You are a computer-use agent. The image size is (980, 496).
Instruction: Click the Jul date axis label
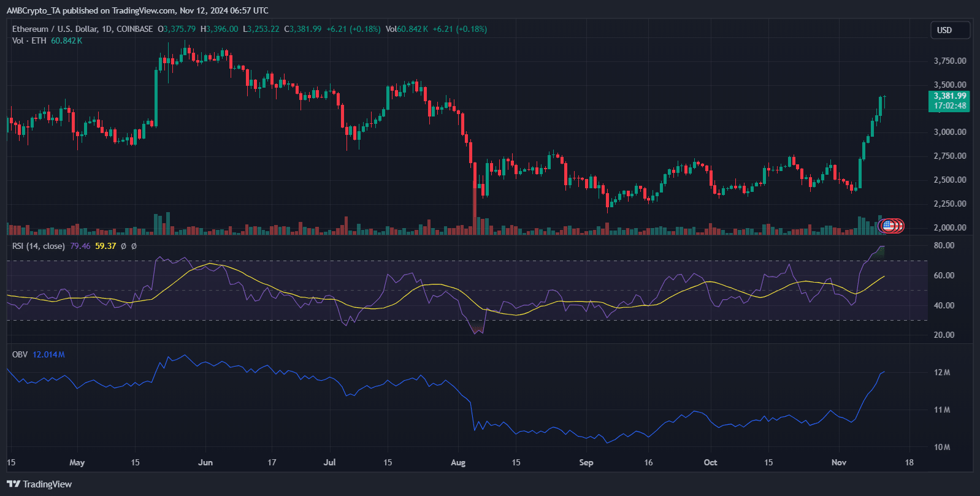330,462
